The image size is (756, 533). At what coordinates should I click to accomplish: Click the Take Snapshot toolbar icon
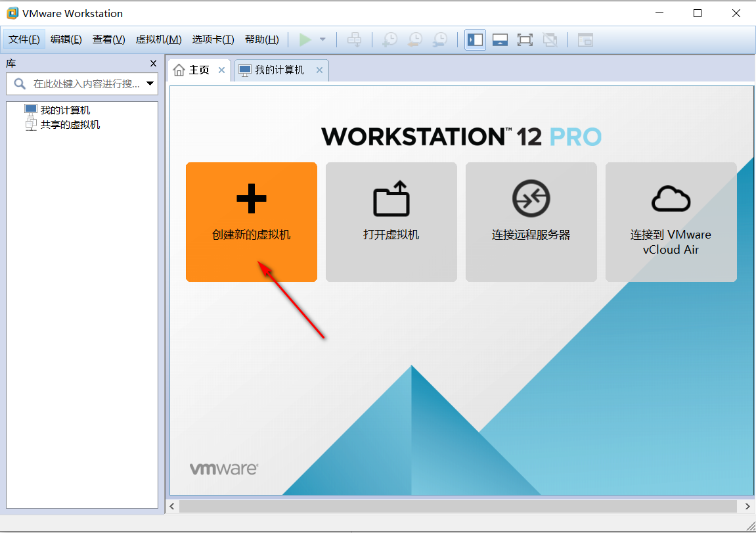[389, 39]
